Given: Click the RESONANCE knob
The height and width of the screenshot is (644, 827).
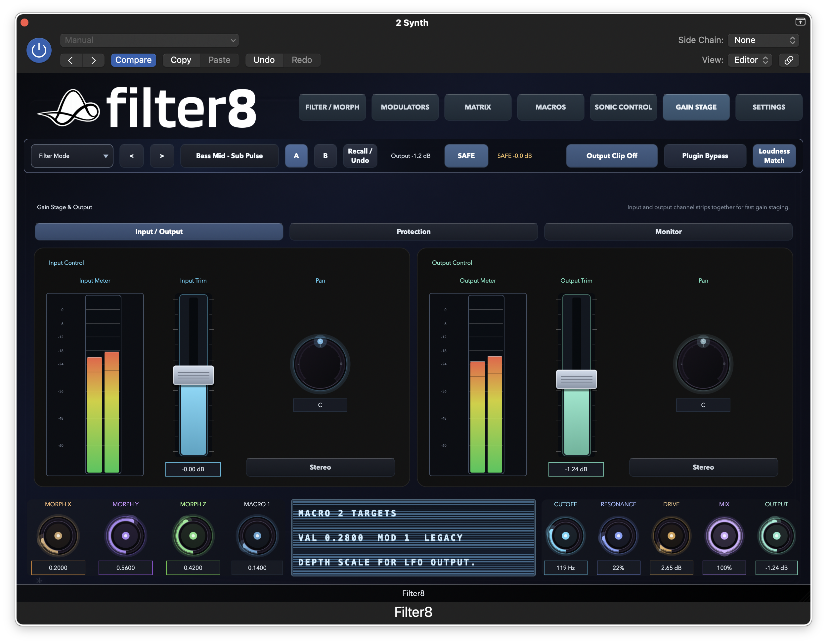Looking at the screenshot, I should tap(618, 536).
